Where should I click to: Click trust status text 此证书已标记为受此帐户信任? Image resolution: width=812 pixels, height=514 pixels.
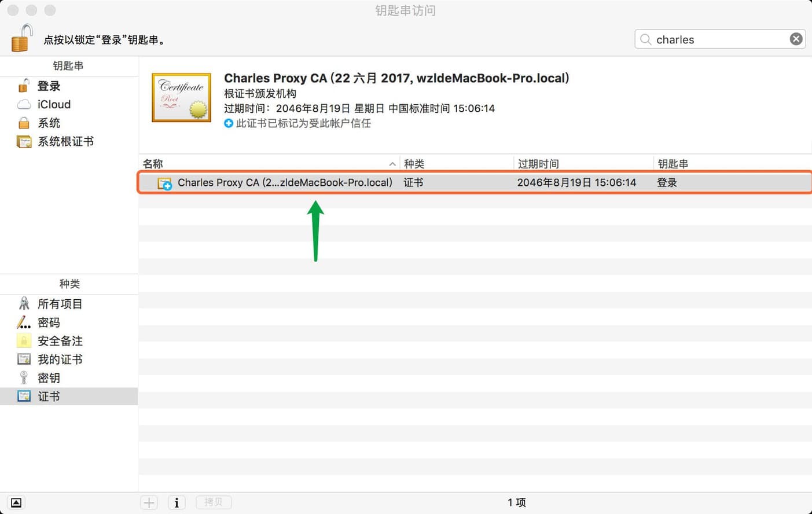coord(303,123)
